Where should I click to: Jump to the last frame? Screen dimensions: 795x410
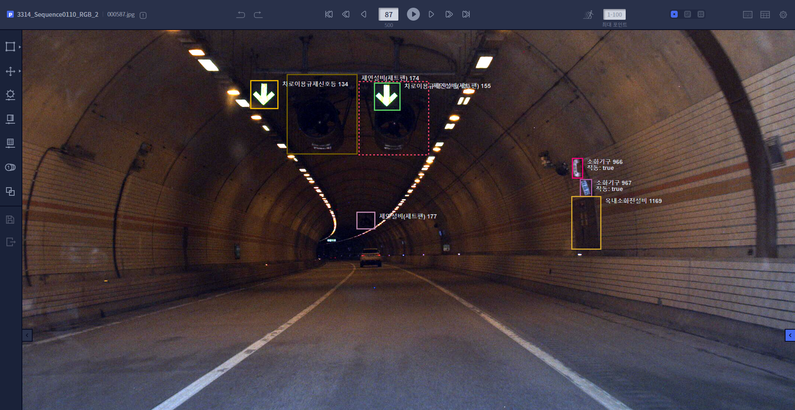(466, 14)
